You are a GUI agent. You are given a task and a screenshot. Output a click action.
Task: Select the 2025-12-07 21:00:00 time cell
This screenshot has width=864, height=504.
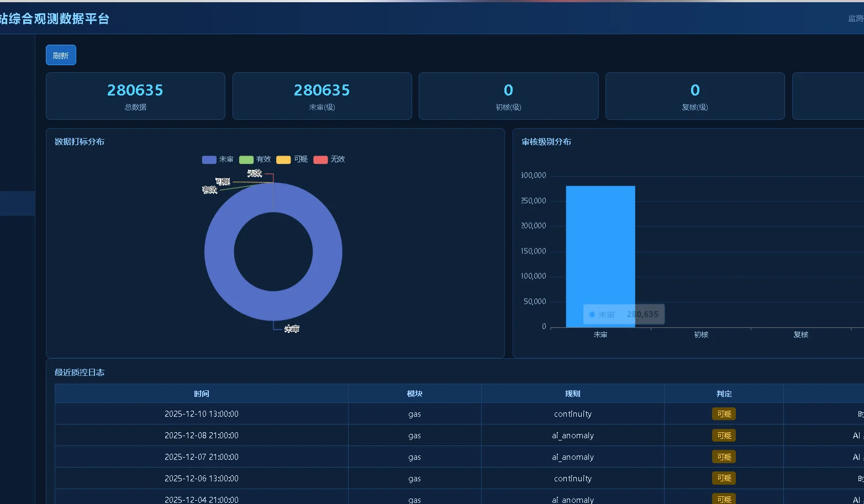coord(202,457)
